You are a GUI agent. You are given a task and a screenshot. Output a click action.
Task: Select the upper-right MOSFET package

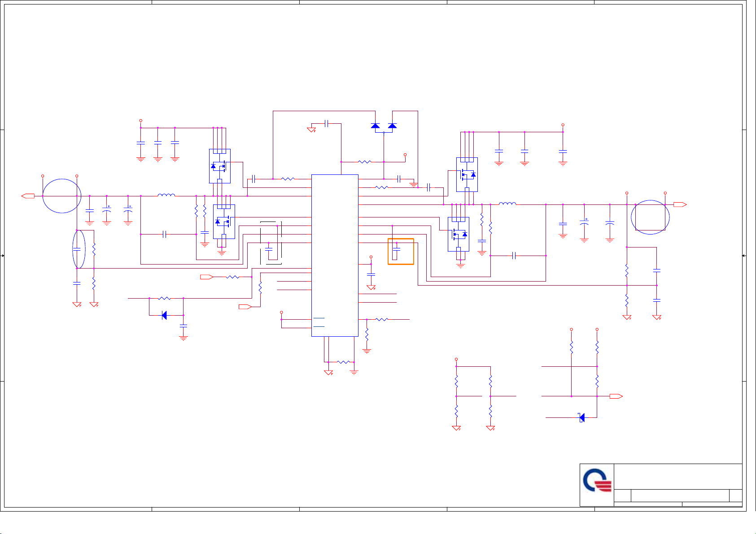point(467,174)
